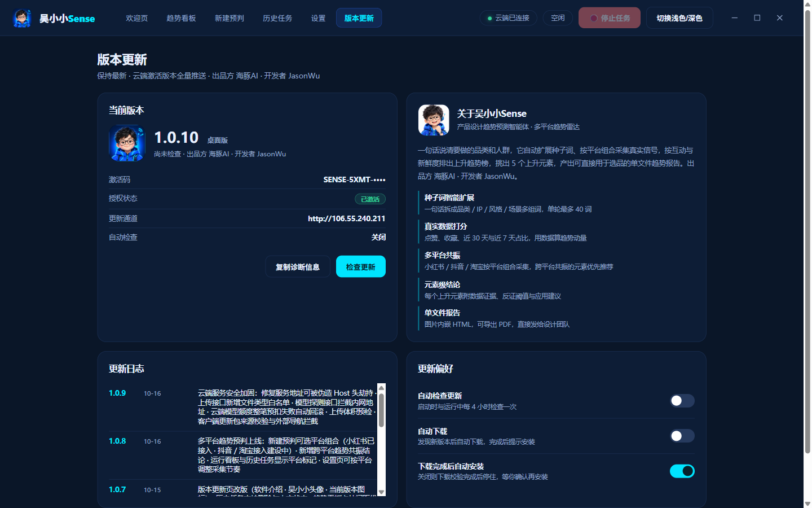This screenshot has width=812, height=508.
Task: Open the 设置 tab
Action: point(319,18)
